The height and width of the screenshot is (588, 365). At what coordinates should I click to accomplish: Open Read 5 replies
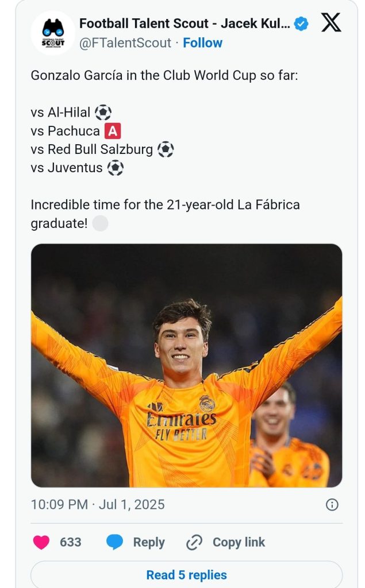pos(186,575)
